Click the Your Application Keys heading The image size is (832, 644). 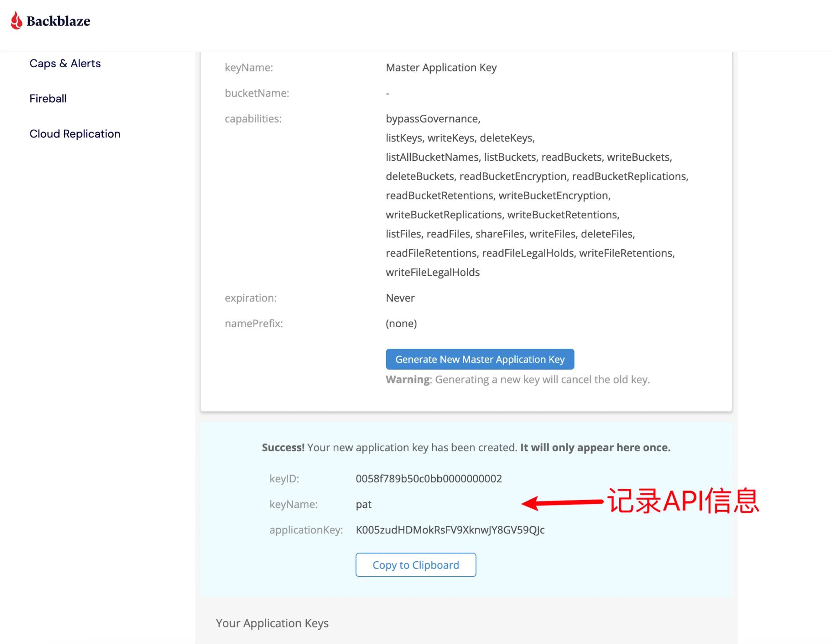tap(272, 623)
